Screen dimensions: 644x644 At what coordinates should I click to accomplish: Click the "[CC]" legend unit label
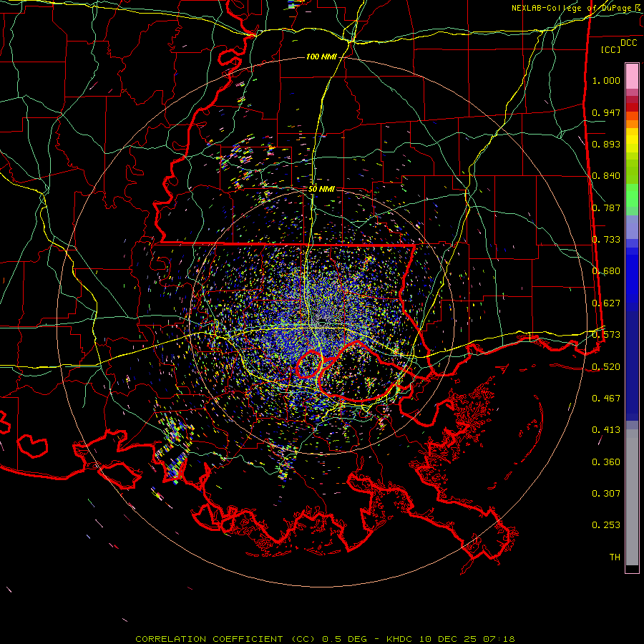[611, 49]
